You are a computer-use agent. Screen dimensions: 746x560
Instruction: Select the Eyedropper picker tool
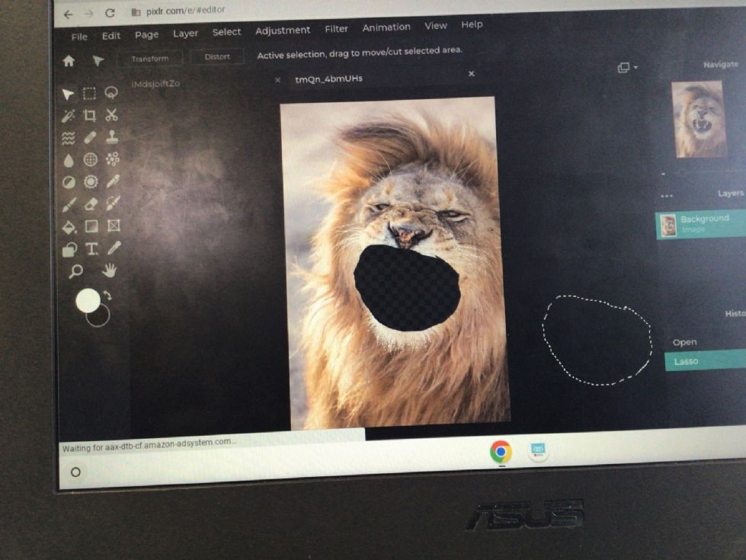pos(114,248)
